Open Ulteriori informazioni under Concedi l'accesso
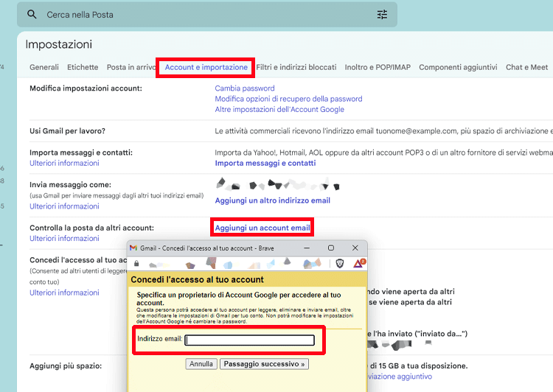This screenshot has height=392, width=553. 64,293
